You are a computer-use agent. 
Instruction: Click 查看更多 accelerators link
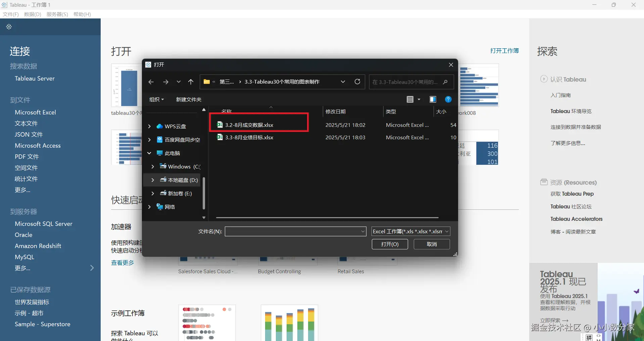pyautogui.click(x=122, y=262)
